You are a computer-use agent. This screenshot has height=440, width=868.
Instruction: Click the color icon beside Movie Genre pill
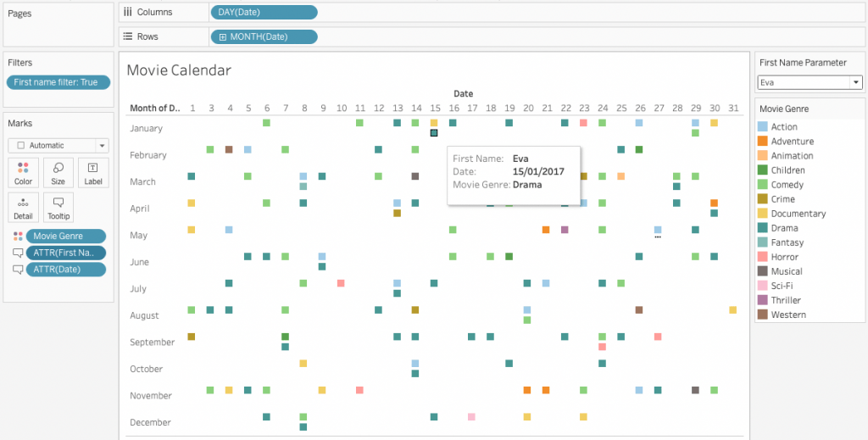[18, 237]
